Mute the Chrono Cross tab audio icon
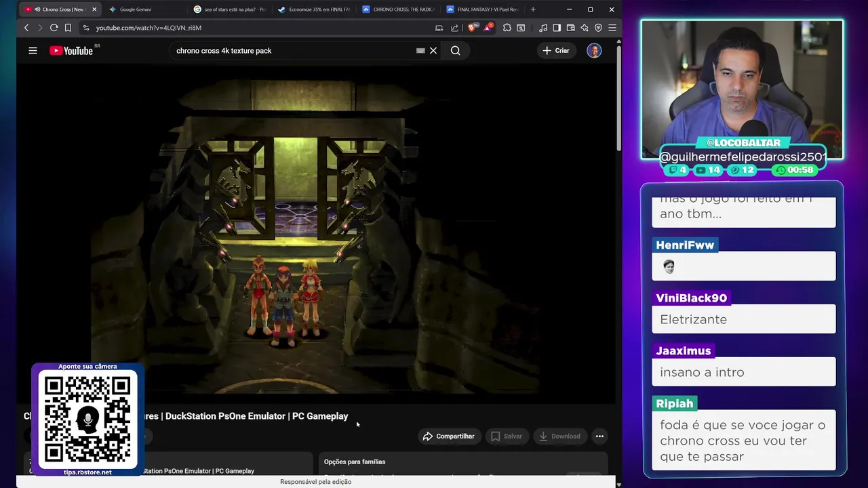The image size is (868, 488). coord(37,9)
